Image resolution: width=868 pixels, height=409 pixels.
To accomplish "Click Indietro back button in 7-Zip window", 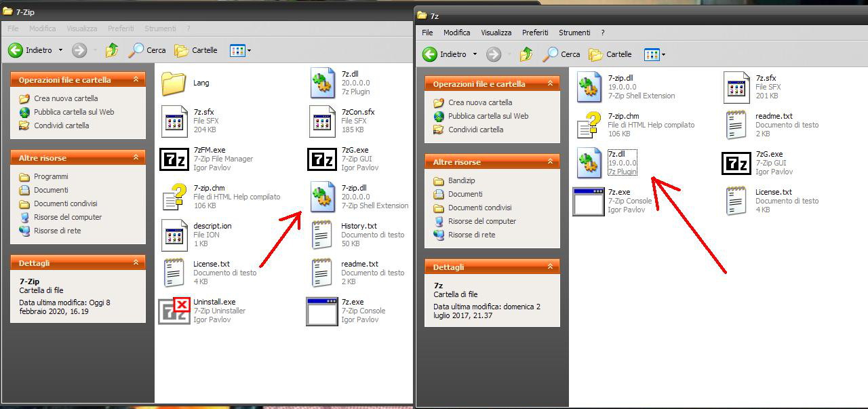I will click(x=31, y=50).
